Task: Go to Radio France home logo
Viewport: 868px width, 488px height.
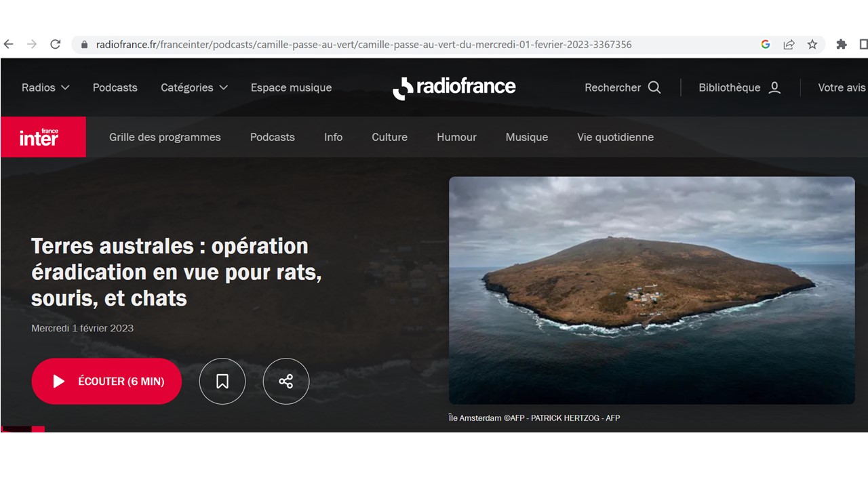Action: (x=454, y=87)
